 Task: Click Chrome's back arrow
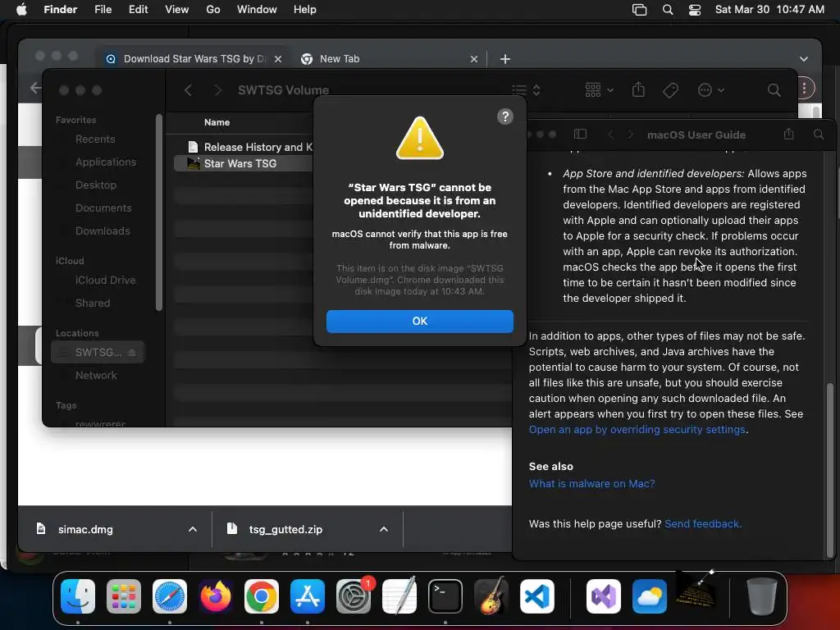point(35,88)
